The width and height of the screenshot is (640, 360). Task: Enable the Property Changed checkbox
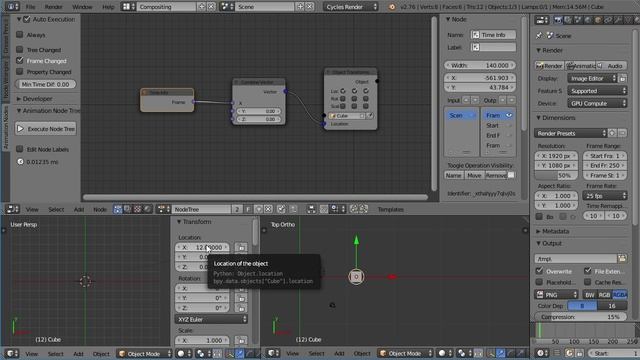coord(20,71)
